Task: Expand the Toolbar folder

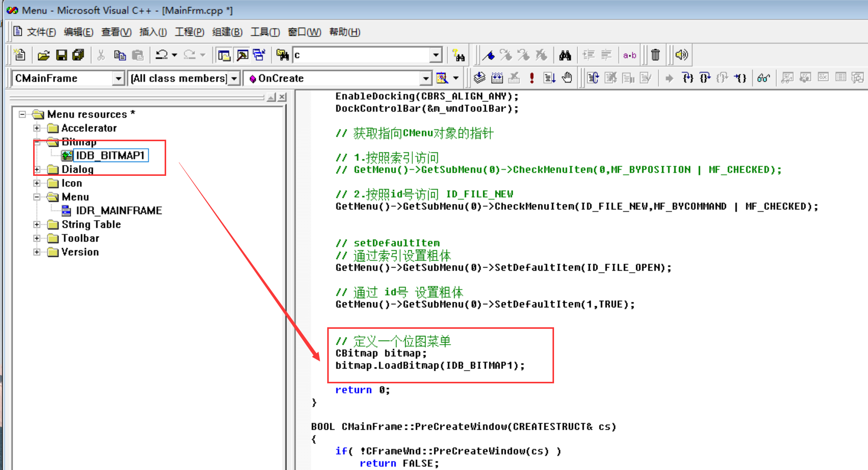Action: click(x=37, y=238)
